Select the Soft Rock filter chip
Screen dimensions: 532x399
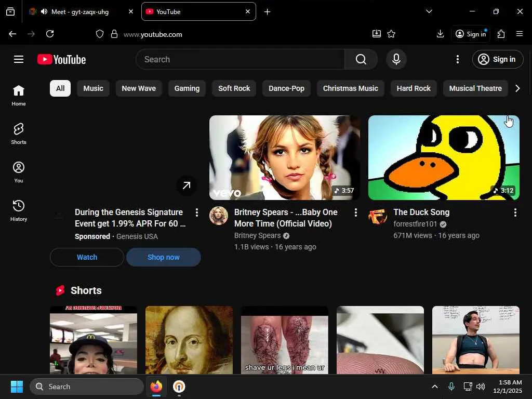(x=234, y=88)
